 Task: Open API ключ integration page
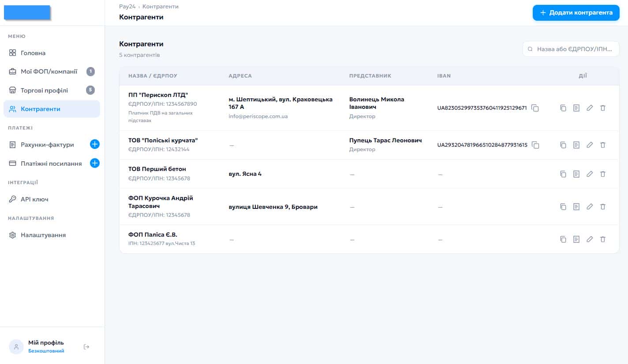pyautogui.click(x=52, y=199)
